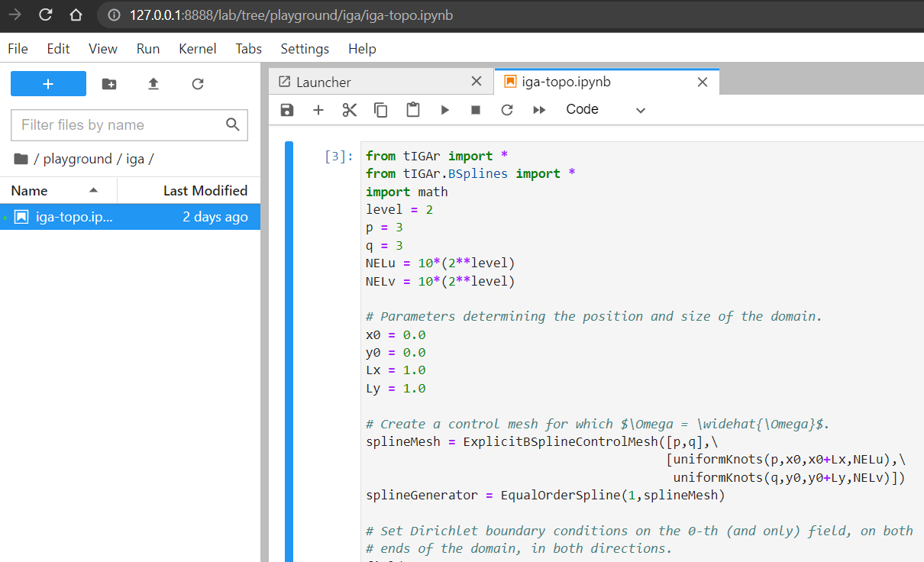This screenshot has height=562, width=924.
Task: Open the Kernel menu
Action: [x=198, y=49]
